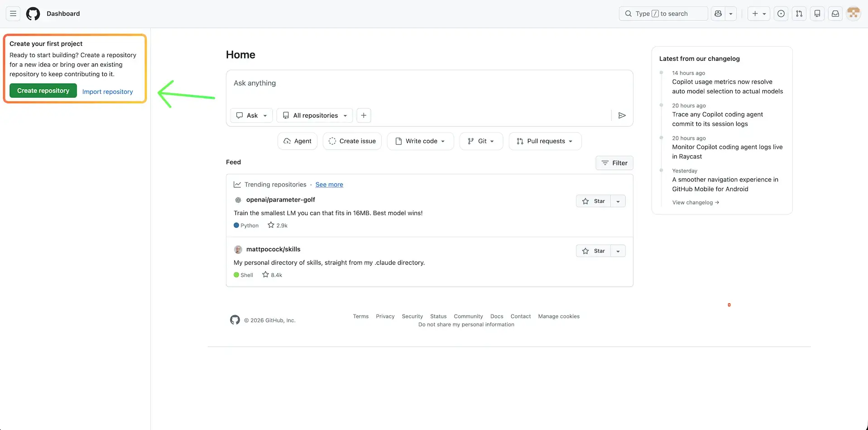Open the feed Filter button
The height and width of the screenshot is (430, 868).
pyautogui.click(x=614, y=163)
